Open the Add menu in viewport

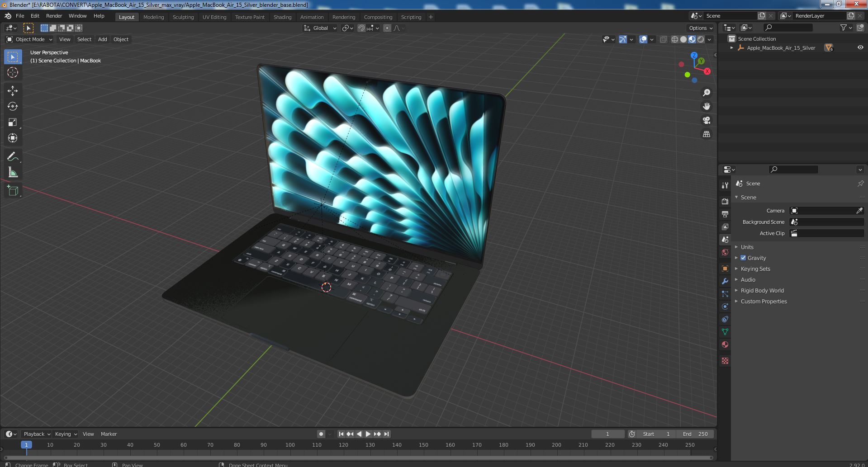[103, 39]
